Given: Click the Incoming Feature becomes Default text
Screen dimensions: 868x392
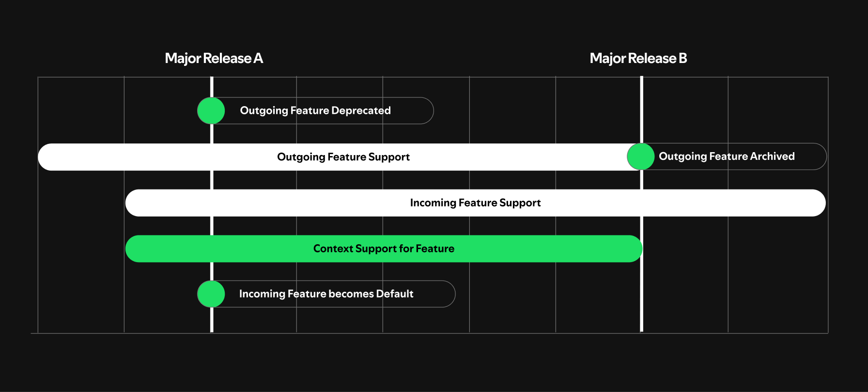Looking at the screenshot, I should pos(326,294).
